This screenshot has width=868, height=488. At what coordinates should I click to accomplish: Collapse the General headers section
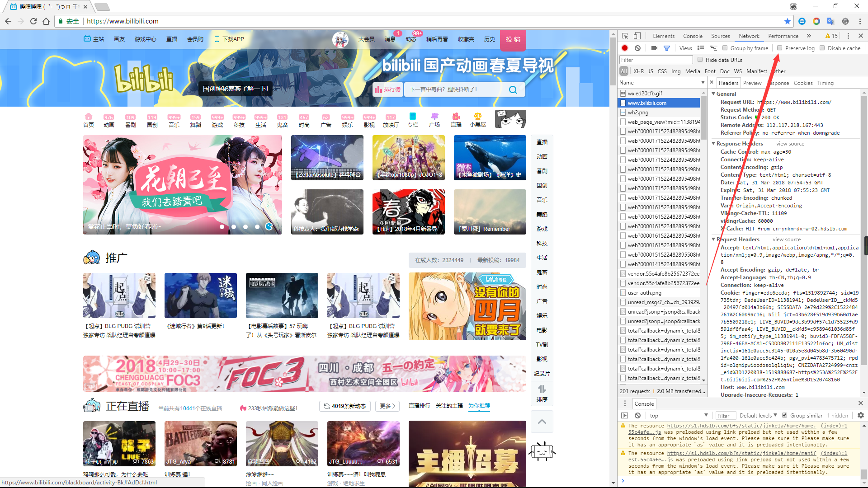[x=713, y=94]
